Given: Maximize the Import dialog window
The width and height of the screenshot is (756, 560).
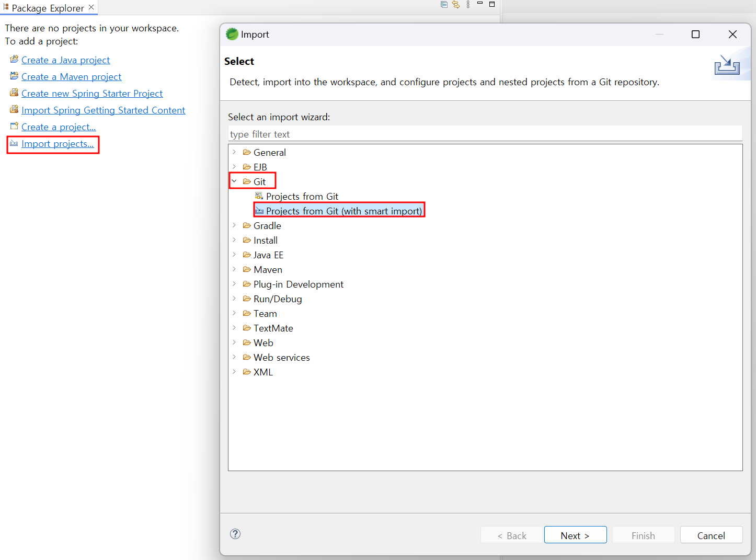Looking at the screenshot, I should (x=695, y=34).
